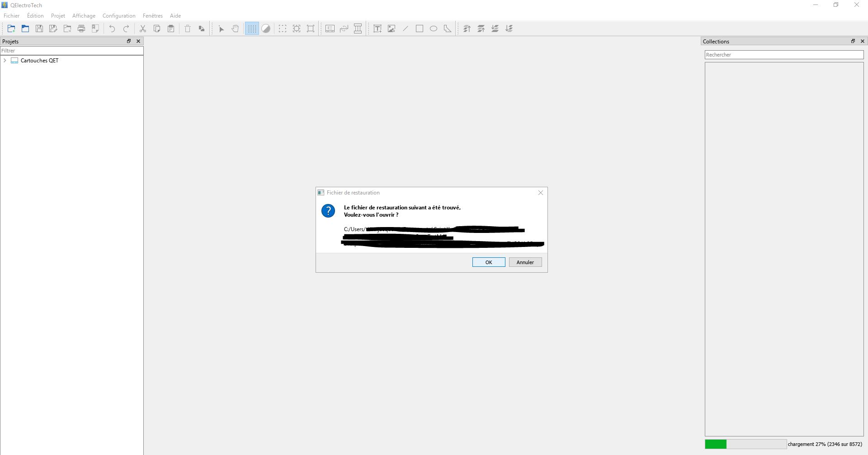Screen dimensions: 868x455
Task: Click the bring to front icon
Action: point(467,28)
